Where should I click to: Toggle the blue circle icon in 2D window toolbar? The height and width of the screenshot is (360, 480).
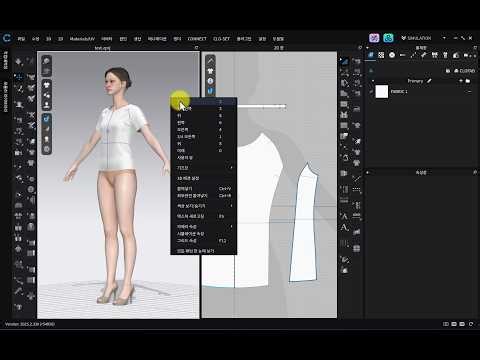tap(210, 81)
